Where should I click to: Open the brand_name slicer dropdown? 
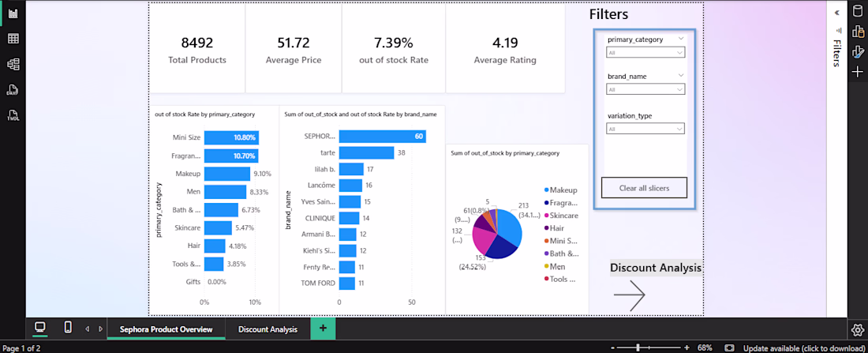tap(645, 89)
